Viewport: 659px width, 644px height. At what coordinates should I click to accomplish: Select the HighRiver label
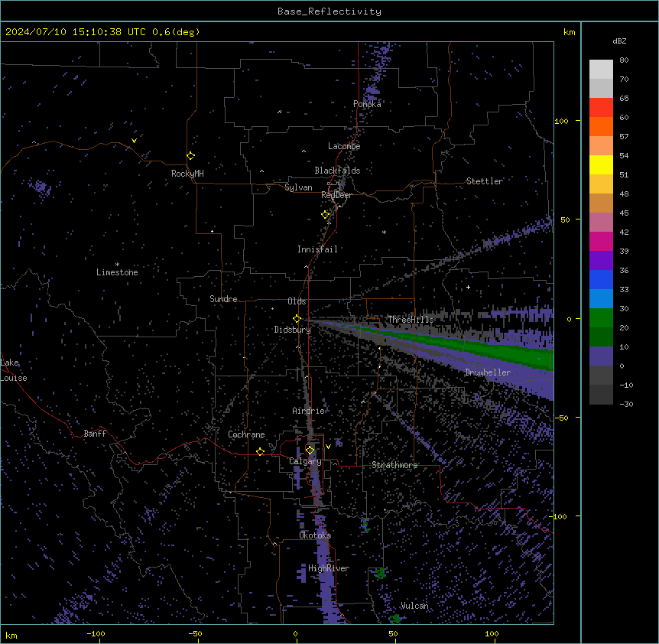(x=329, y=568)
